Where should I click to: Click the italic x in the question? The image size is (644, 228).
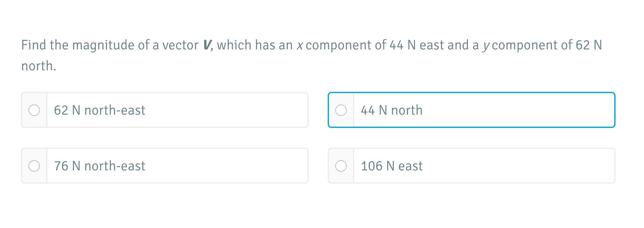tap(300, 45)
